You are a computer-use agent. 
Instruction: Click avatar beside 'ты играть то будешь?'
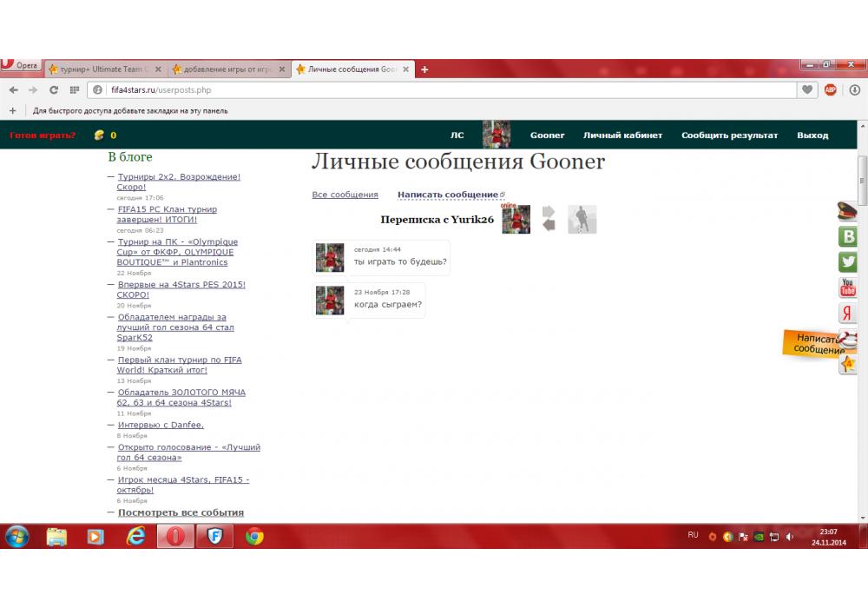(330, 257)
